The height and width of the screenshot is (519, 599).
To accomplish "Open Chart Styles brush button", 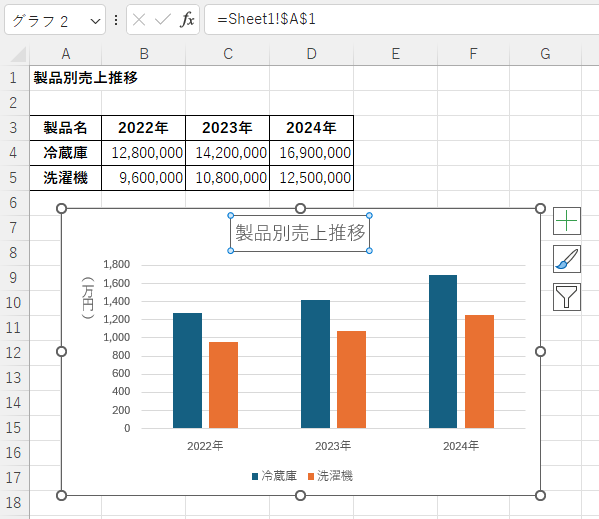I will [567, 259].
